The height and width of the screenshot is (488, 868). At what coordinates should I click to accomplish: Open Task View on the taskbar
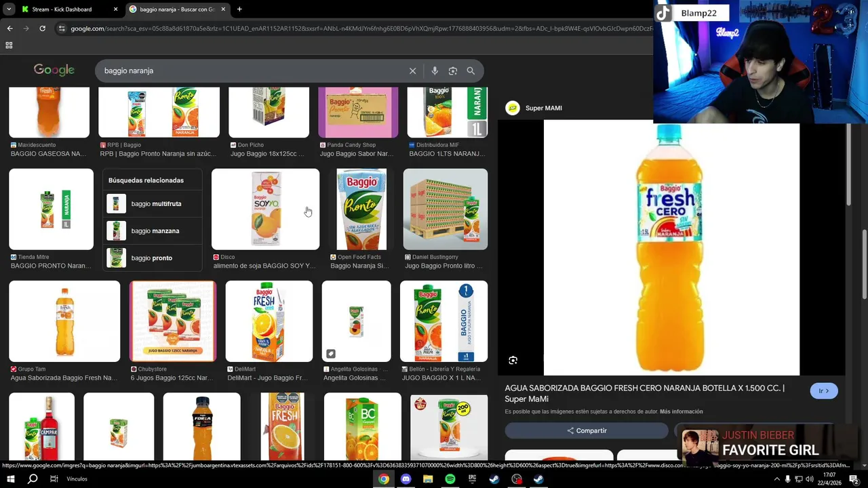click(54, 479)
